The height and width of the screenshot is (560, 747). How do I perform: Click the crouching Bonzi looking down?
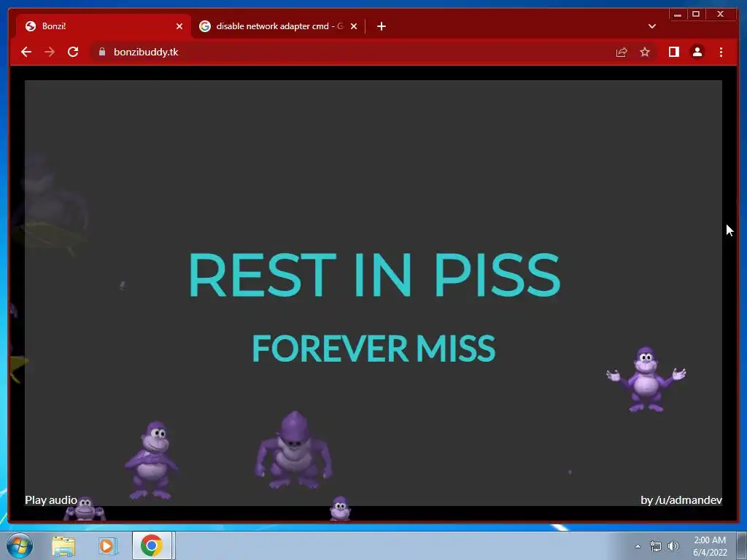pos(293,450)
